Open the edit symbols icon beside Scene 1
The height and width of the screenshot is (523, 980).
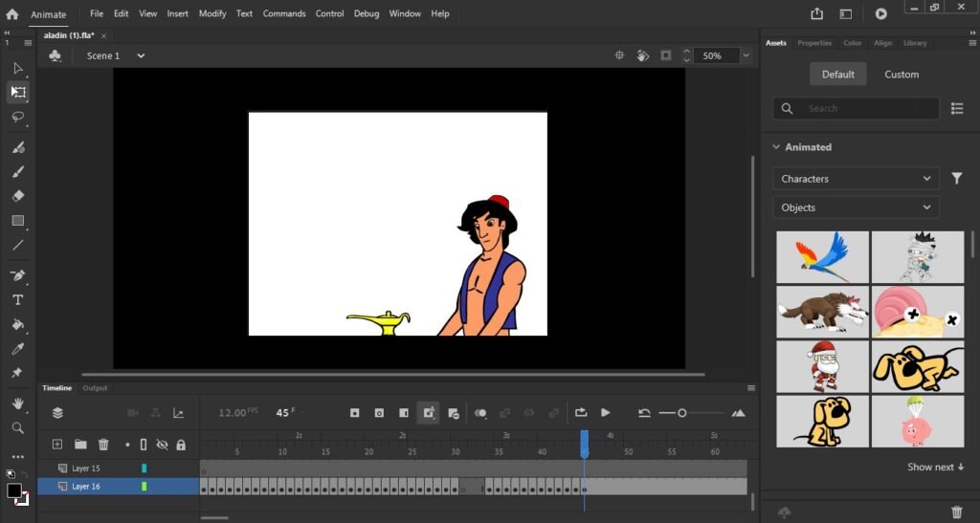coord(55,55)
